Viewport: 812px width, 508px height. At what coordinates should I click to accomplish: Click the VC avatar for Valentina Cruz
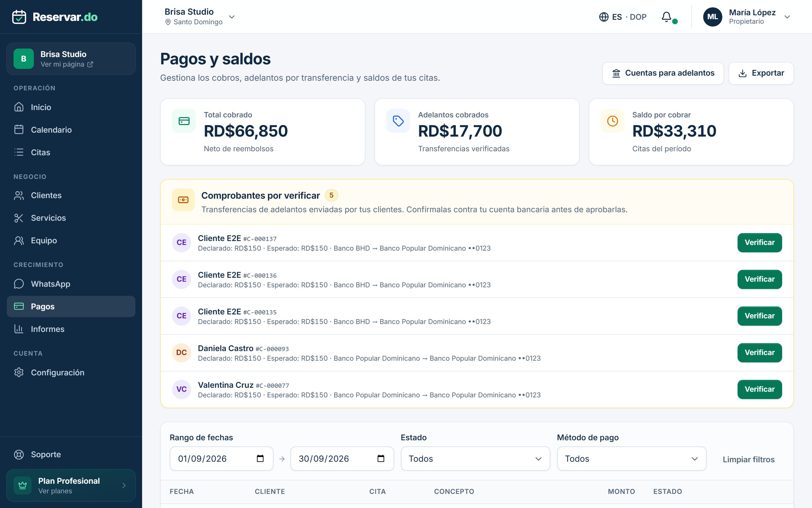tap(182, 389)
